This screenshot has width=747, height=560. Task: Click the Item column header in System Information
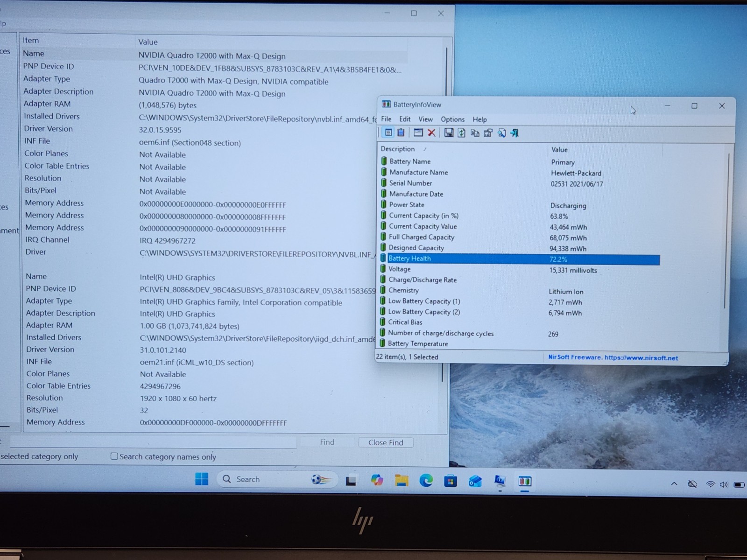77,41
